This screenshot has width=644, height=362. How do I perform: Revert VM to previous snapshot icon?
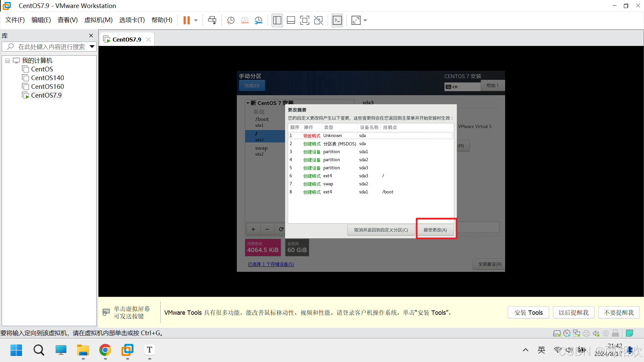click(x=245, y=20)
